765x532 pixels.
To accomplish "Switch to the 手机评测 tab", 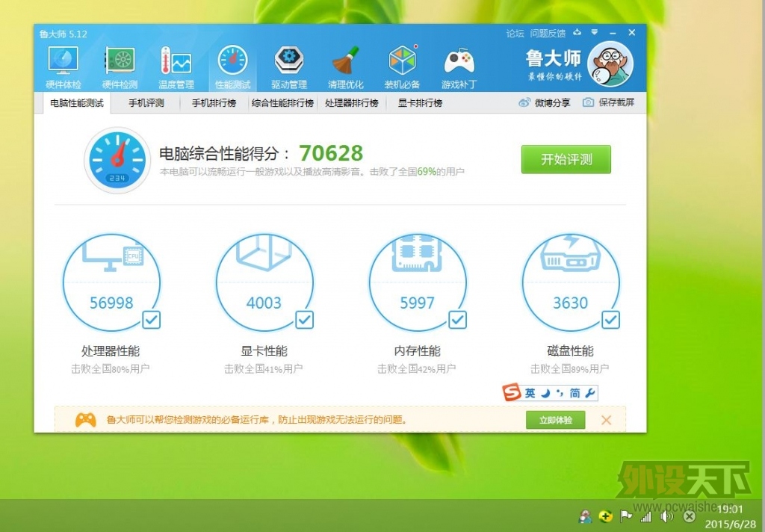I will tap(146, 103).
